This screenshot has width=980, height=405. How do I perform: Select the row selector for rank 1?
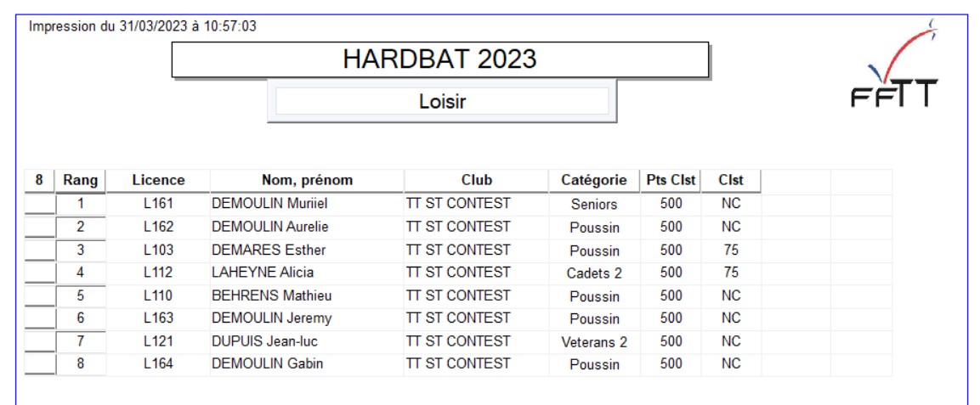tap(40, 204)
